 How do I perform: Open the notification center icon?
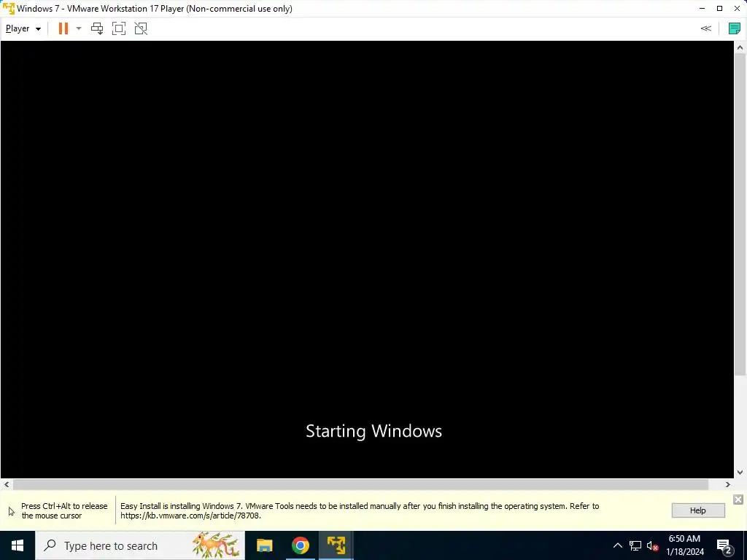pos(724,546)
